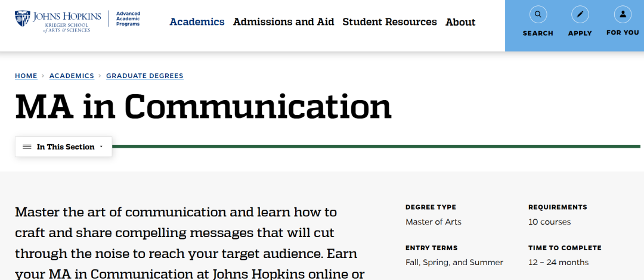The height and width of the screenshot is (280, 644).
Task: Click the MA in Communication heading
Action: pyautogui.click(x=203, y=107)
